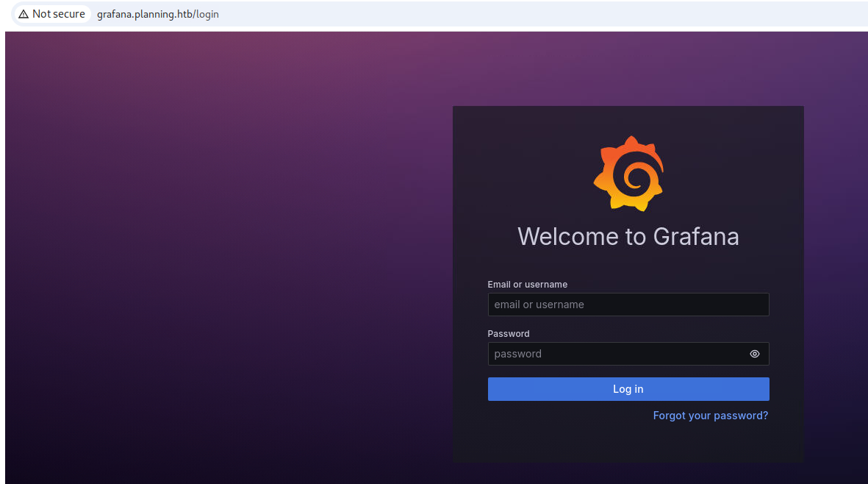Click the word Grafana in the heading
Image resolution: width=868 pixels, height=484 pixels.
click(695, 236)
